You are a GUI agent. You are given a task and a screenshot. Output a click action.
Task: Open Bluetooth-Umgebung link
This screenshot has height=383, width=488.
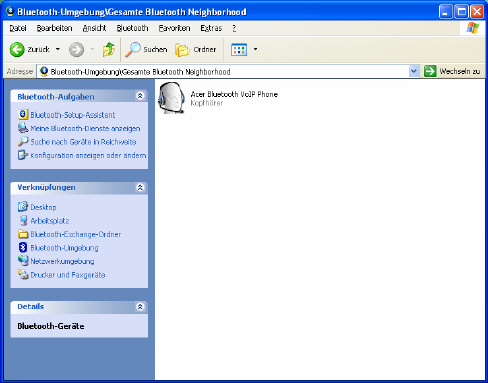pyautogui.click(x=64, y=248)
